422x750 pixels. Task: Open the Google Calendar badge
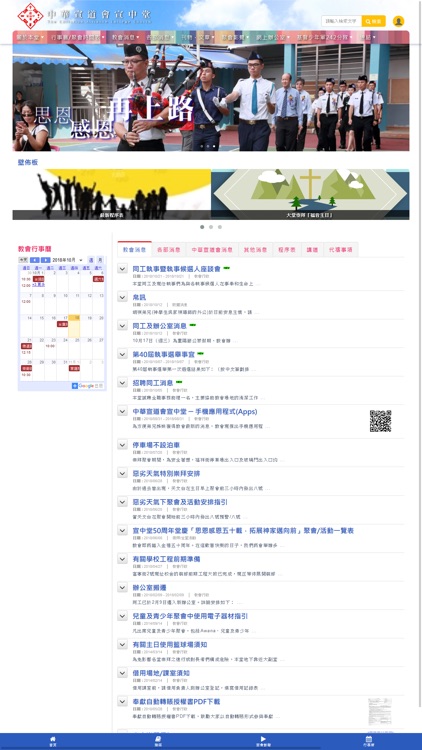coord(88,386)
